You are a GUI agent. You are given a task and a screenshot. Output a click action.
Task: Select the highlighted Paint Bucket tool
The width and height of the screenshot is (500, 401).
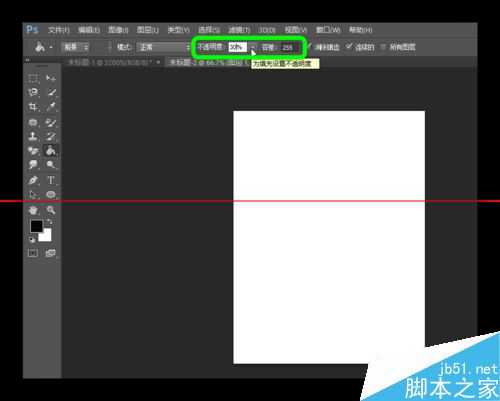[x=51, y=151]
